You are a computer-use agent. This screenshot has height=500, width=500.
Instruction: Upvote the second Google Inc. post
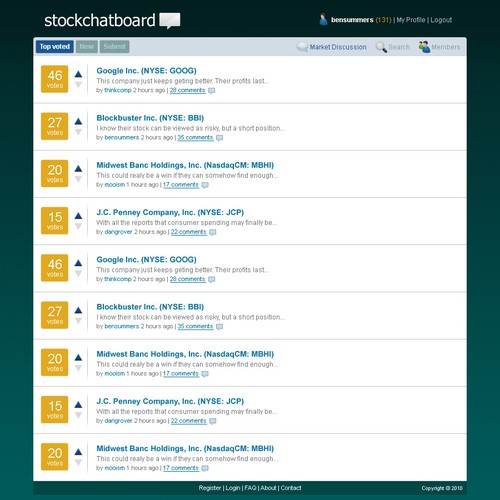78,263
